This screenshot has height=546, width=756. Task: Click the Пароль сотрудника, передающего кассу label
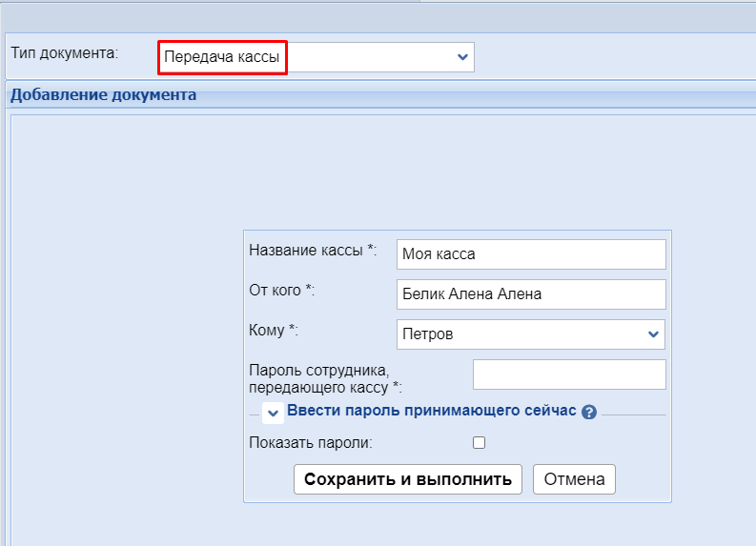coord(324,378)
